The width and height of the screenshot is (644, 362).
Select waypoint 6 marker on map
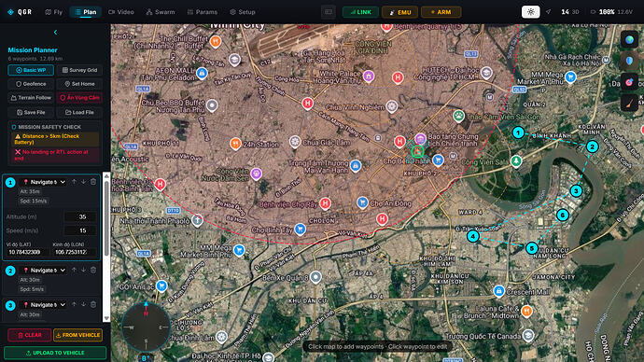tap(562, 215)
